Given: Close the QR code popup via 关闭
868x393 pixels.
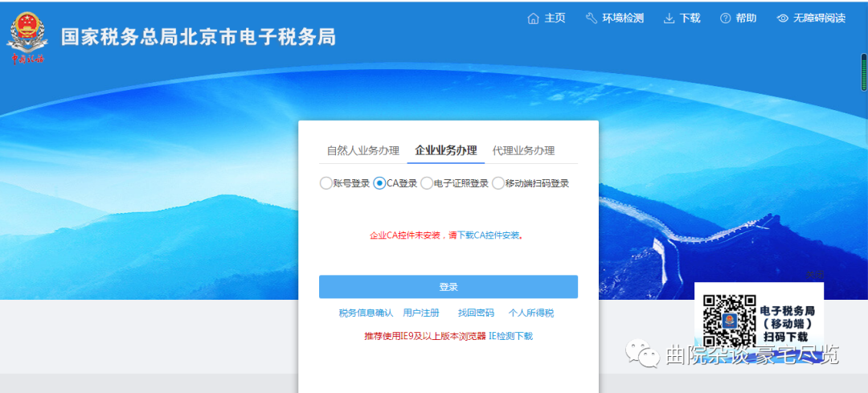Looking at the screenshot, I should (x=814, y=275).
